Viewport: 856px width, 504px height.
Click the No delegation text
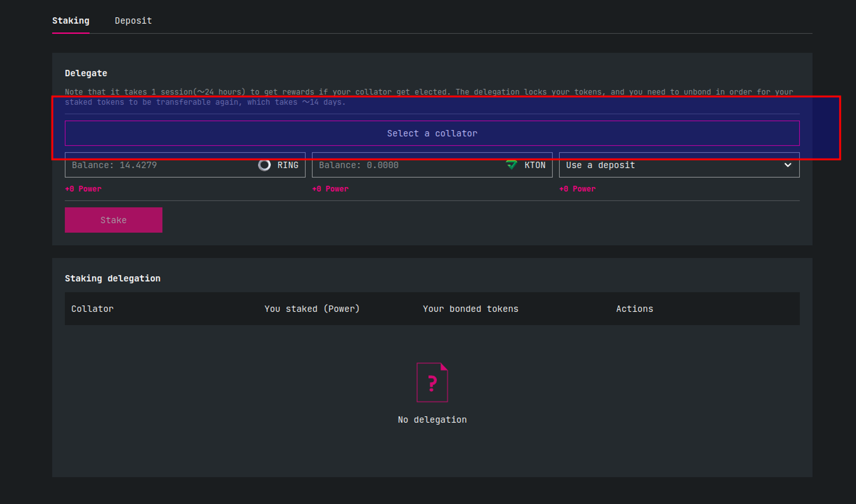tap(432, 420)
